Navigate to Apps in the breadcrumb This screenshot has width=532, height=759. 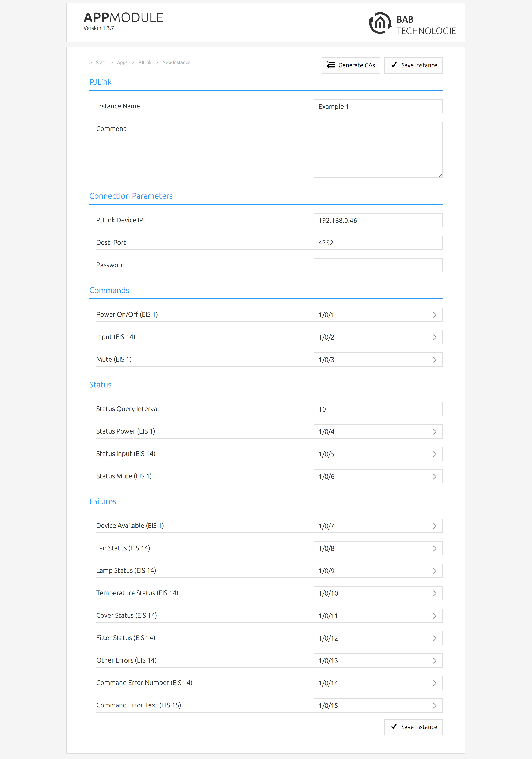coord(122,63)
